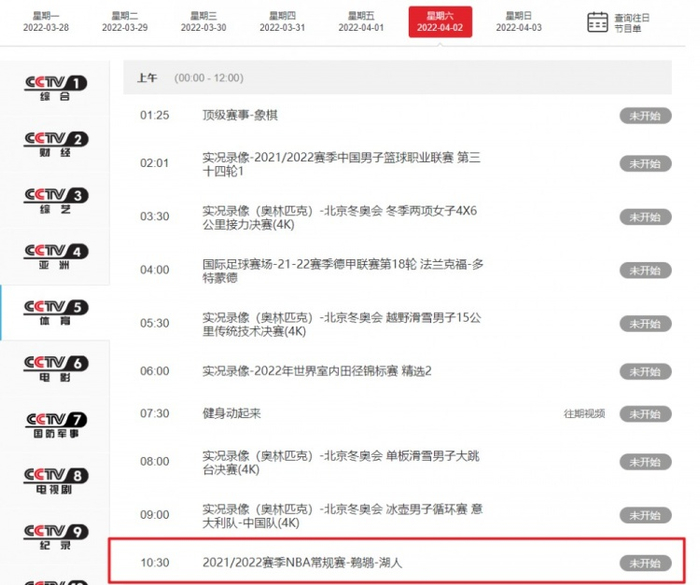Click 未开始 button for 顶级赛事-象棋
Image resolution: width=700 pixels, height=585 pixels.
point(645,116)
